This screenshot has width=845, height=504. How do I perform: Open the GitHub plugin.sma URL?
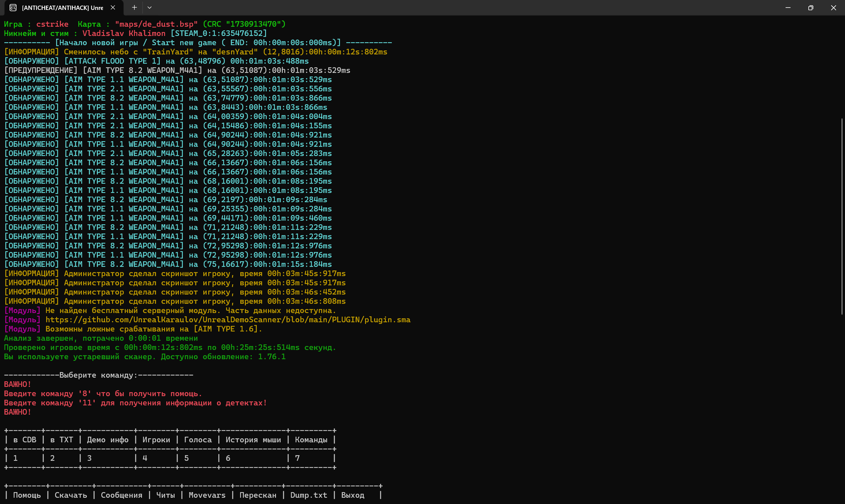(228, 320)
